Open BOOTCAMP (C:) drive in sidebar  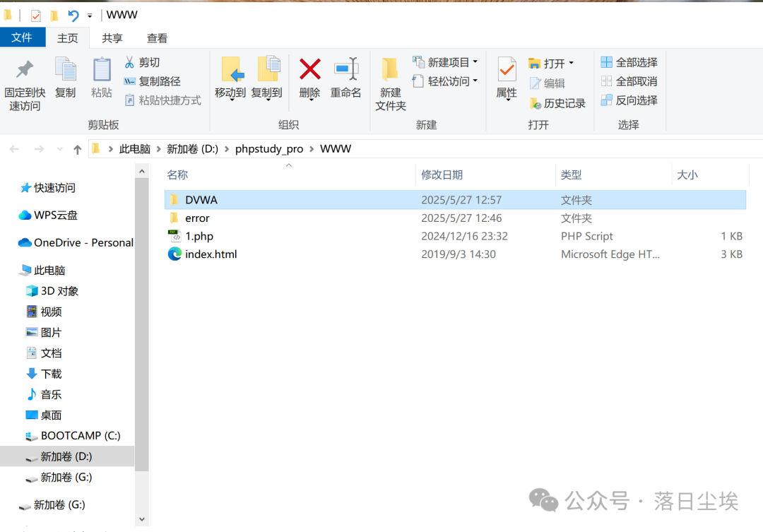[73, 436]
